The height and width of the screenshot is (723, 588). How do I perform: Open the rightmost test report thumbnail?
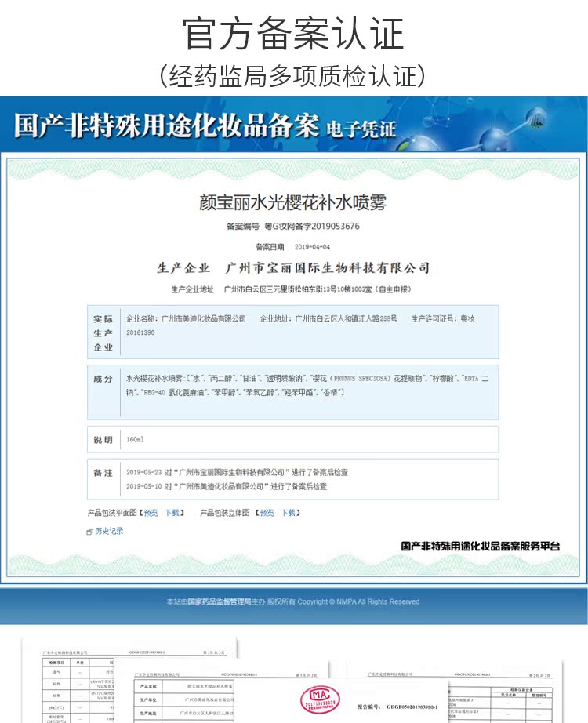pyautogui.click(x=505, y=692)
